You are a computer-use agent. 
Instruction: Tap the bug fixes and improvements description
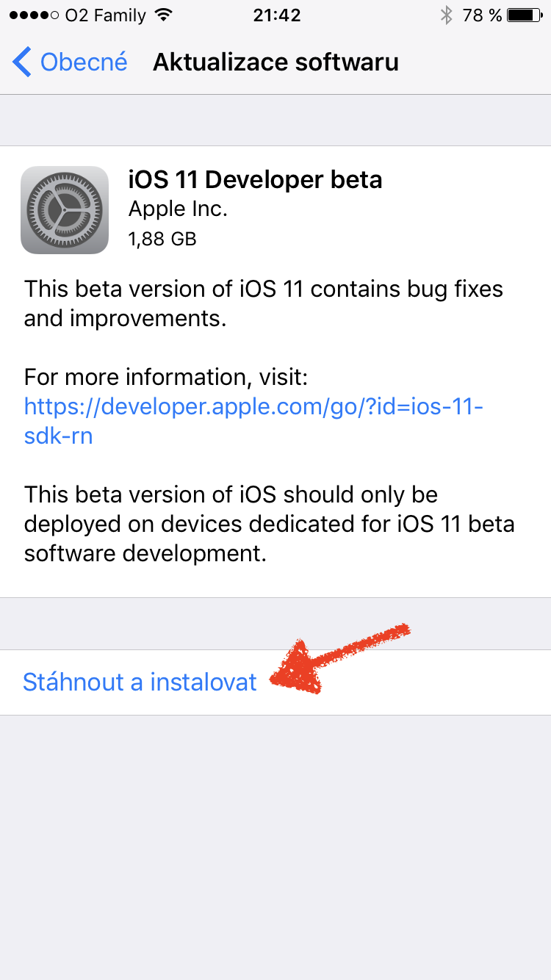click(x=263, y=303)
